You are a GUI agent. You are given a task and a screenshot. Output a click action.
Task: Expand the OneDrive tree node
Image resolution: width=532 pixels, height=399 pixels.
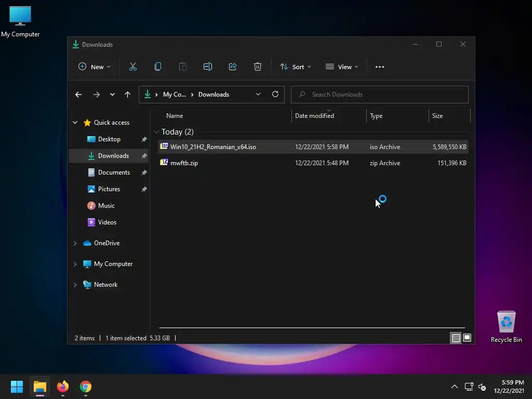(x=75, y=243)
